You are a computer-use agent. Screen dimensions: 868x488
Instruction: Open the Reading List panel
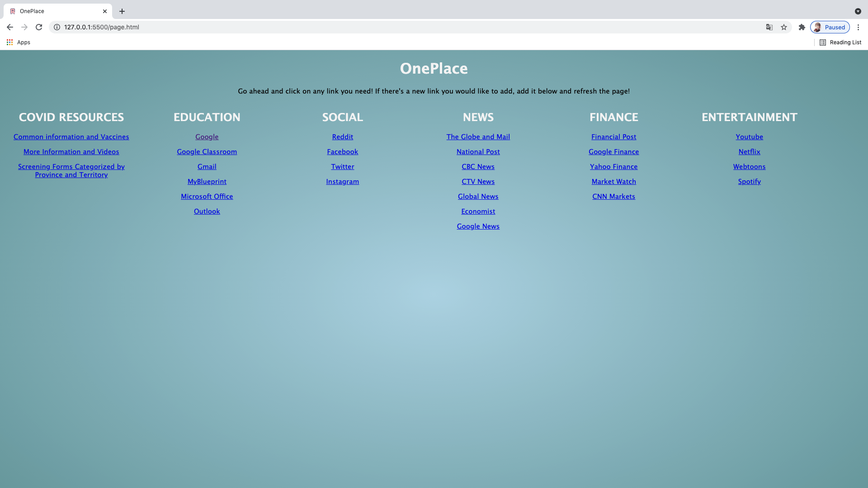pos(840,42)
